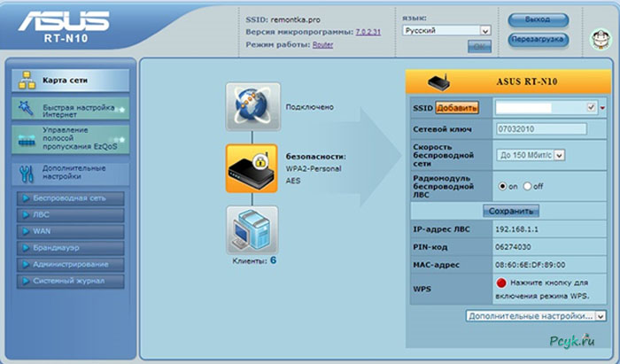Toggle the checkbox in SSID field
Viewport: 620px width, 364px height.
tap(591, 107)
